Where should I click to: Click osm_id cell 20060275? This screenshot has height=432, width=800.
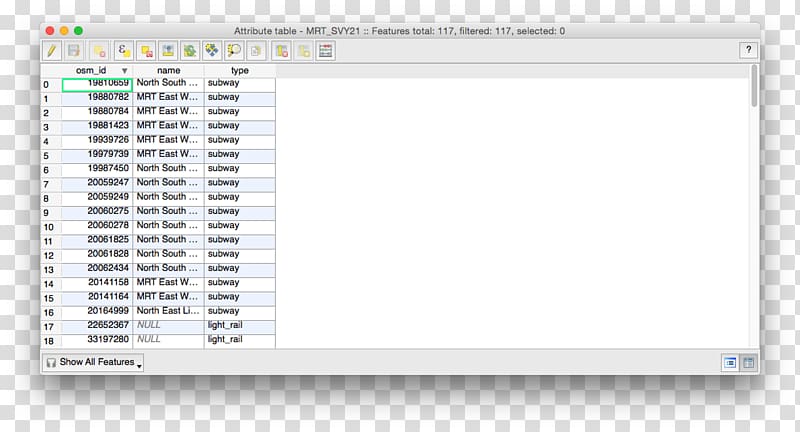[x=97, y=213]
